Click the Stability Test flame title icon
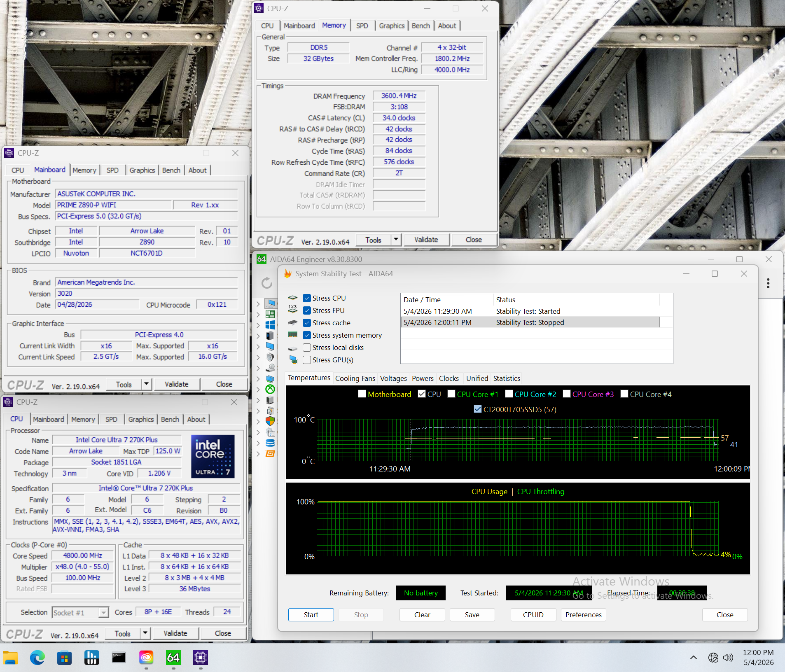Screen dimensions: 785x672 (x=287, y=274)
